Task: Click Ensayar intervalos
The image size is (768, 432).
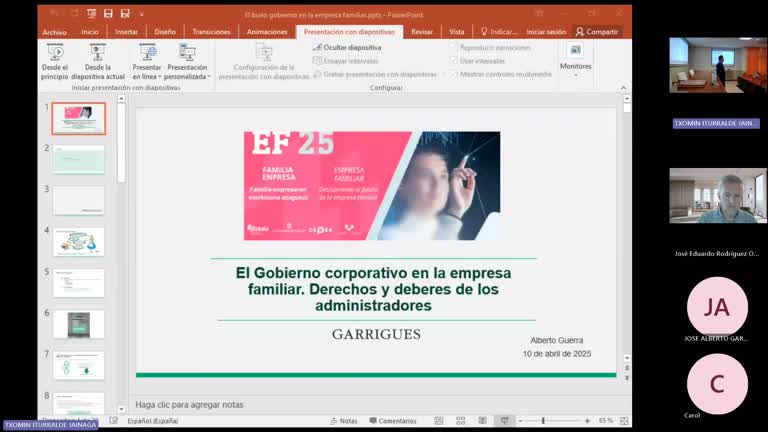Action: pos(346,61)
